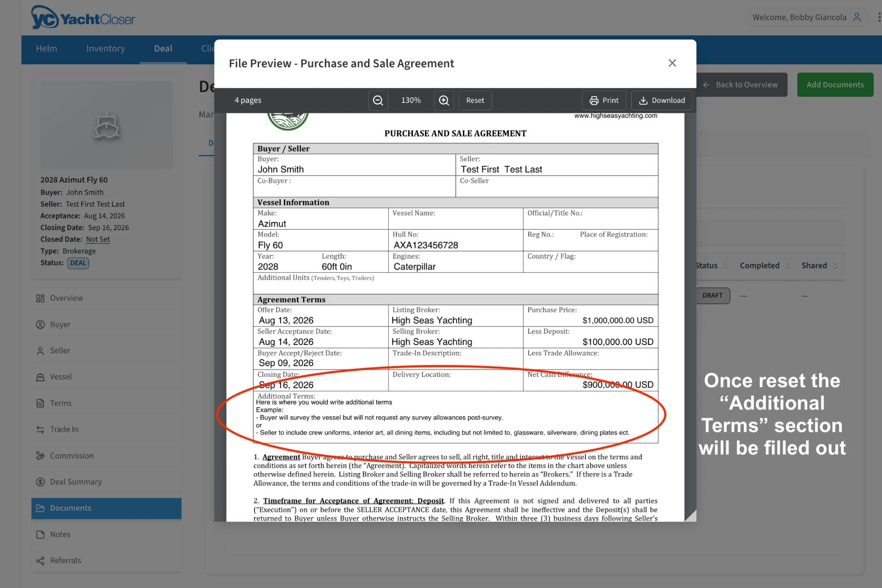Click the zoom in magnifier icon
Viewport: 882px width, 588px height.
(444, 100)
